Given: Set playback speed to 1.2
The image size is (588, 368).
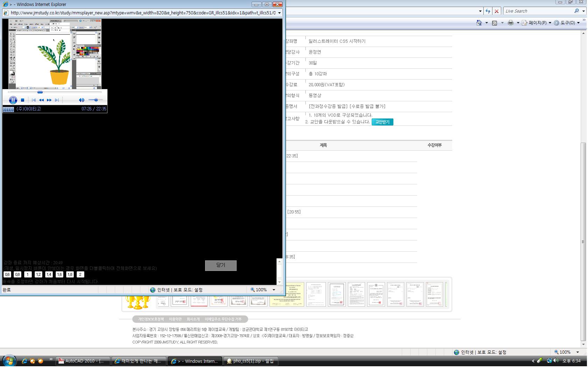Looking at the screenshot, I should tap(38, 275).
